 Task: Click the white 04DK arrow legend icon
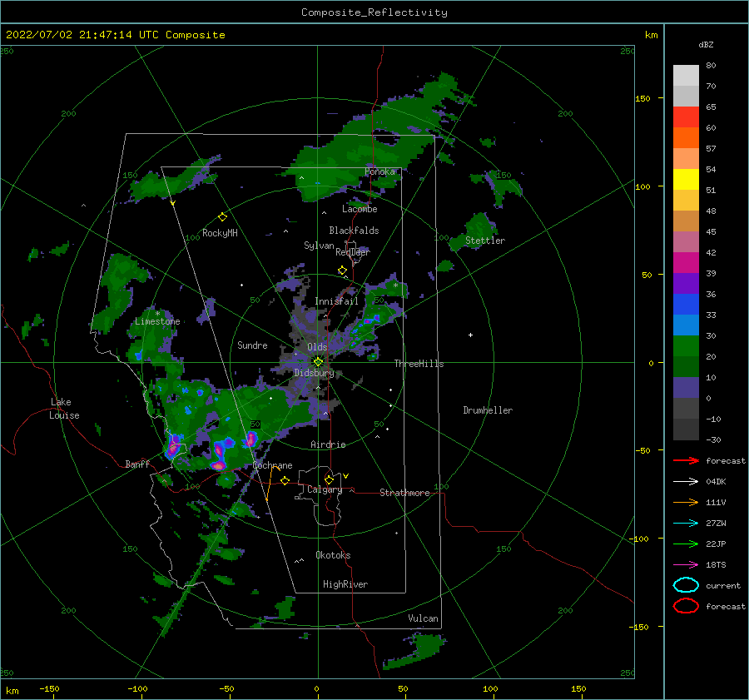686,482
